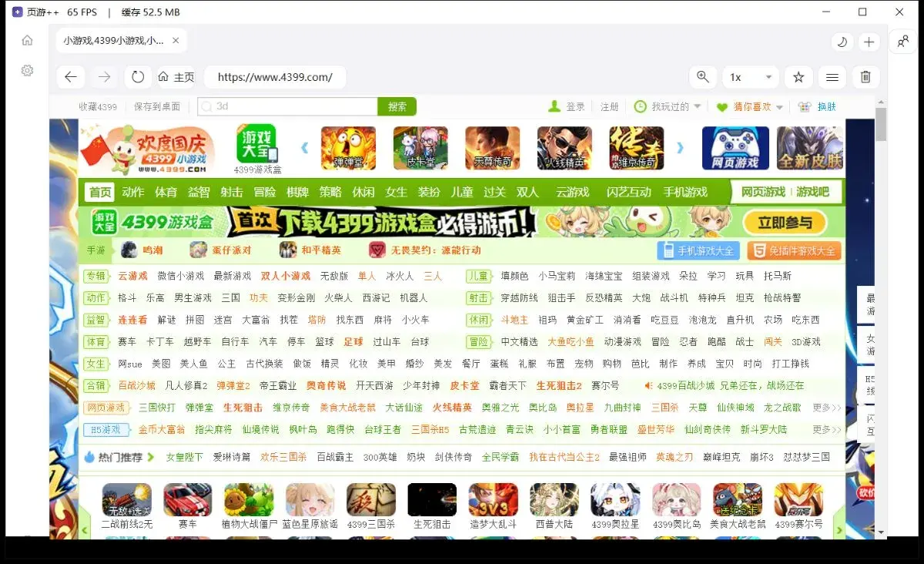
Task: Click the 连连看 link in 益智 row
Action: [132, 320]
